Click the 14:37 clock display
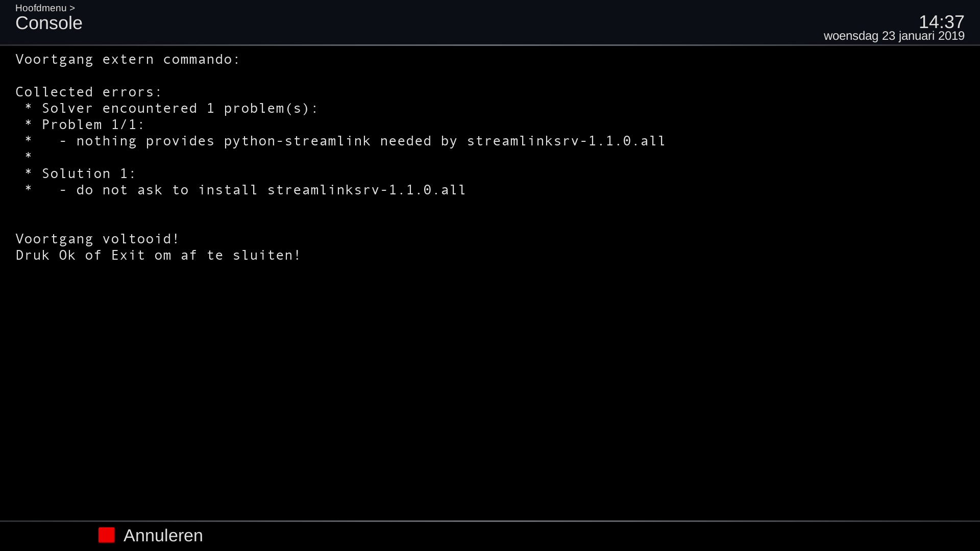Screen dimensions: 980x551 click(941, 22)
